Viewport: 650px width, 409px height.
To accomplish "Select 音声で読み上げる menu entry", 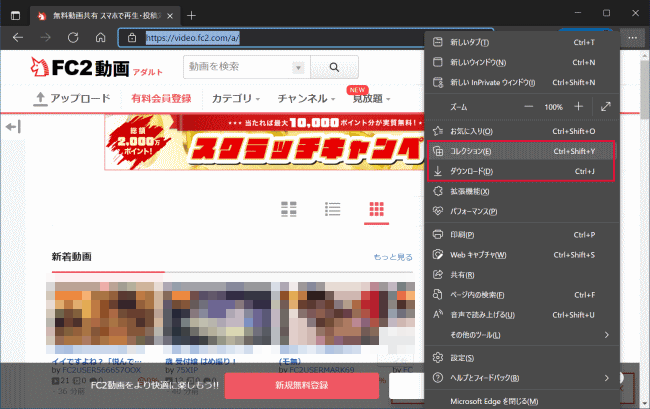I will pos(522,315).
